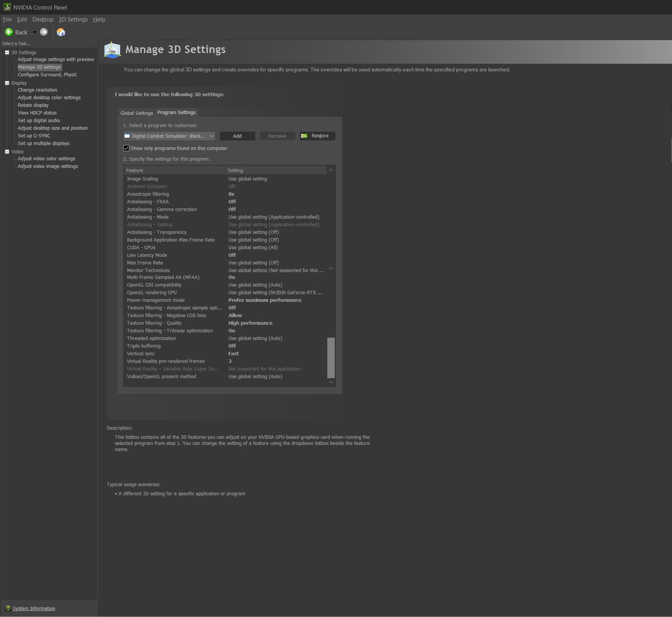Select Texture filtering - Quality row
The height and width of the screenshot is (617, 672).
click(x=225, y=323)
